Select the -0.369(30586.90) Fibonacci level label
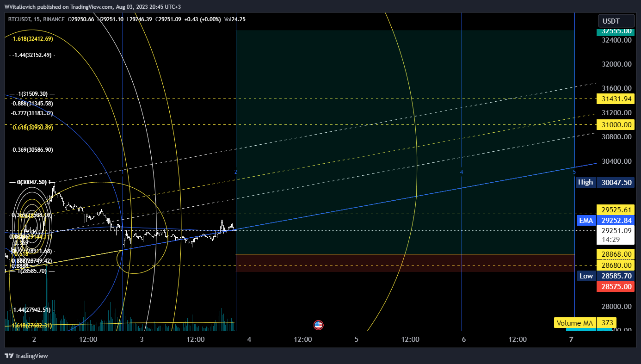Viewport: 641px width, 364px height. pos(32,150)
